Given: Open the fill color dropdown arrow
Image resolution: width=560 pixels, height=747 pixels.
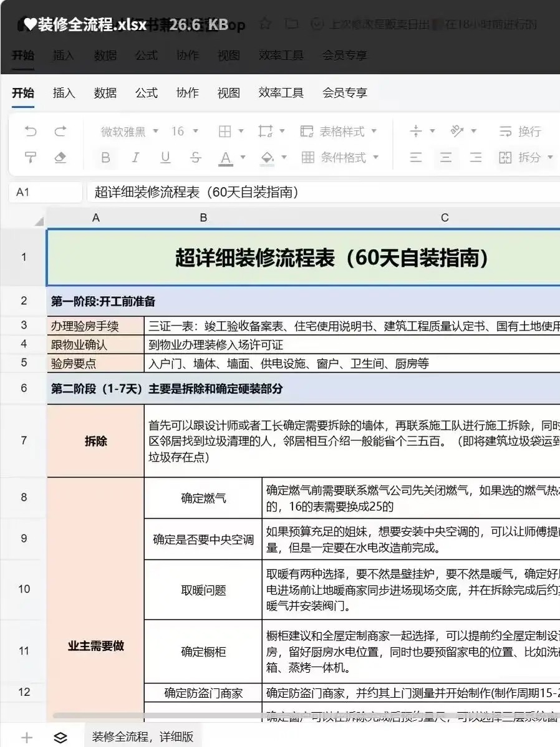Looking at the screenshot, I should coord(284,157).
